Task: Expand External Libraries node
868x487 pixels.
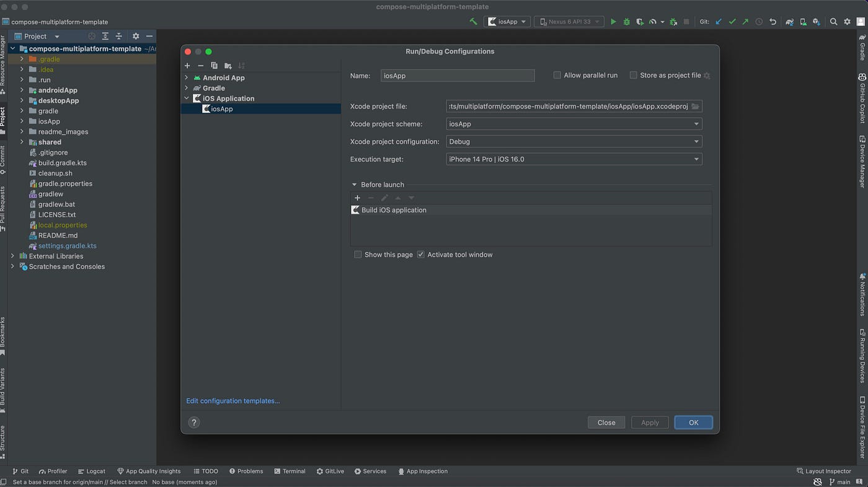Action: tap(12, 256)
